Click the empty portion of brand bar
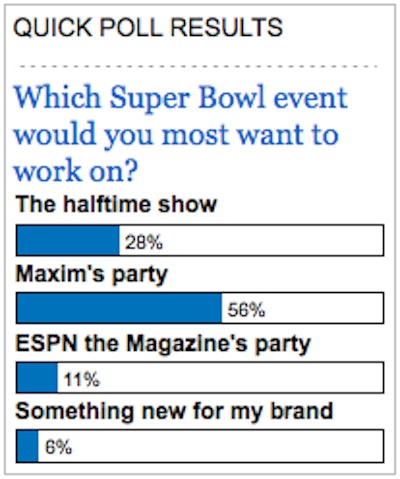The image size is (400, 479). [211, 447]
